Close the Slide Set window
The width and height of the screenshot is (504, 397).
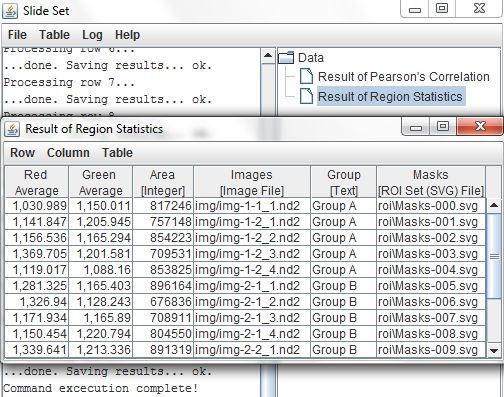[x=479, y=9]
